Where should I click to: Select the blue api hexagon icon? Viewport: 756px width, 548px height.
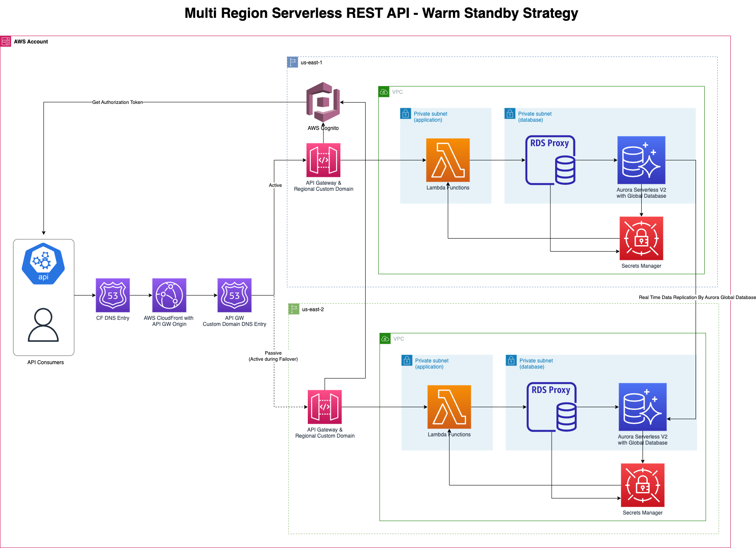coord(43,264)
